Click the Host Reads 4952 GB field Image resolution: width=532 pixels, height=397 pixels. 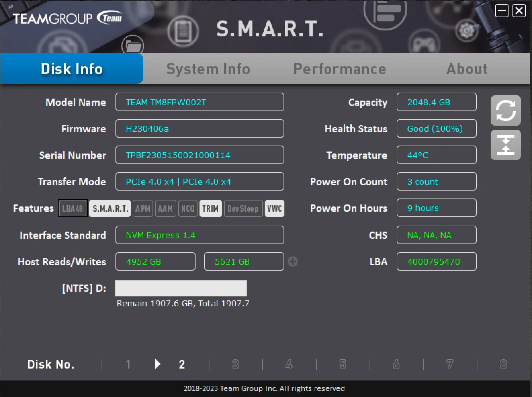(x=155, y=261)
